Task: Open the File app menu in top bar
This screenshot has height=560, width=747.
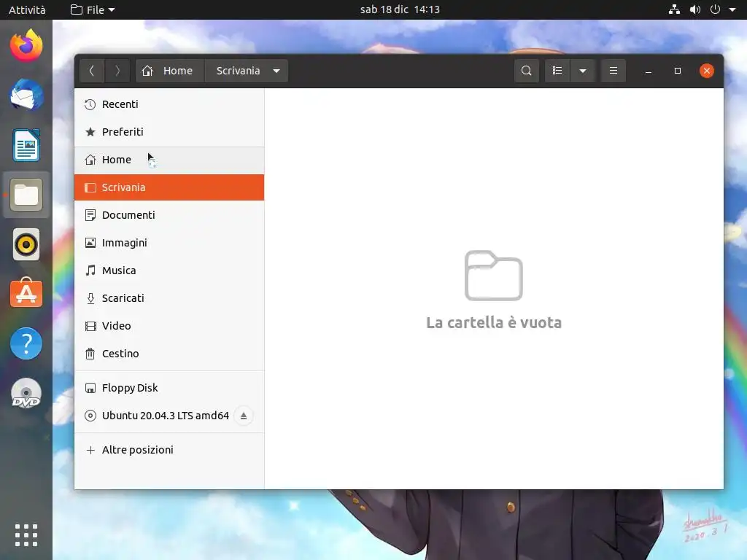Action: 93,9
